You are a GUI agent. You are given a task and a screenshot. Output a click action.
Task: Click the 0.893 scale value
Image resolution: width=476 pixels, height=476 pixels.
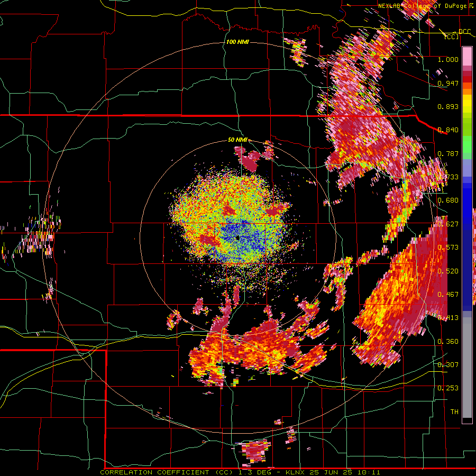coord(448,106)
